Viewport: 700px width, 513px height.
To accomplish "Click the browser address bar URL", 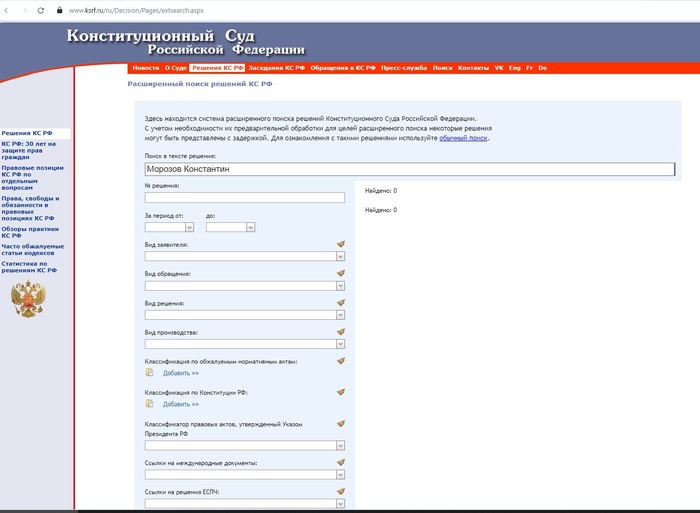I will point(136,10).
